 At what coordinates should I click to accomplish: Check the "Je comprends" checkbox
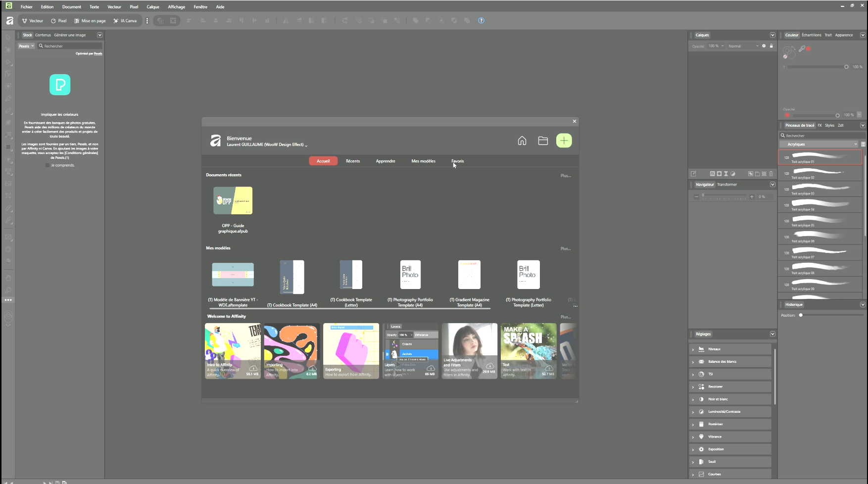pyautogui.click(x=48, y=165)
